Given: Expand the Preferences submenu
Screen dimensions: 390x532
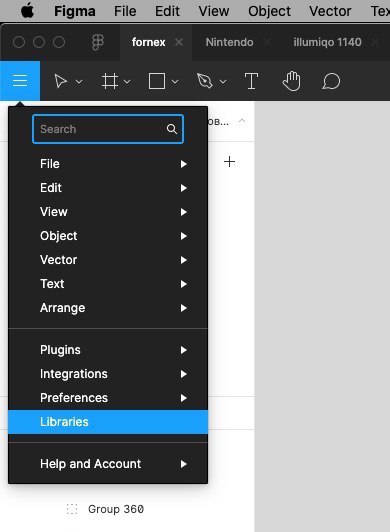Looking at the screenshot, I should point(108,398).
